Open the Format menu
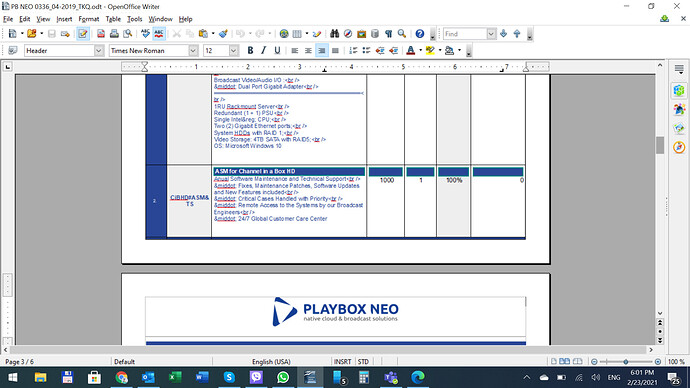Viewport: 690px width, 388px height. (88, 19)
